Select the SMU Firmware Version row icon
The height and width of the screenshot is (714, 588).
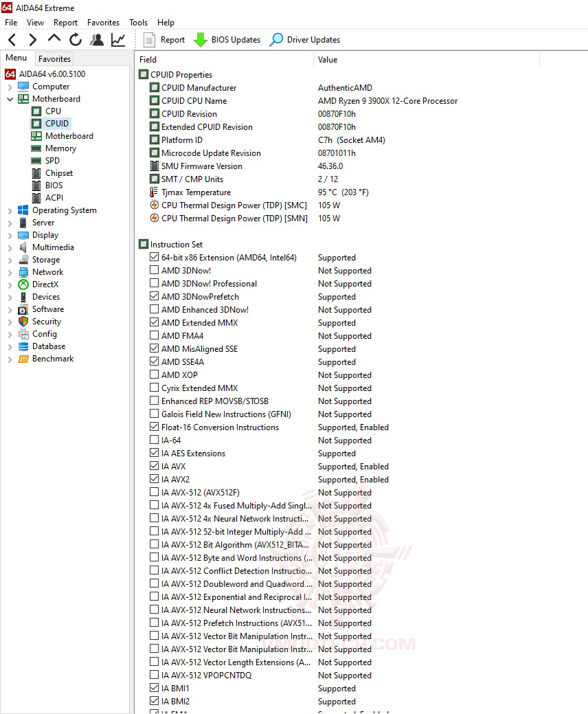pos(155,166)
